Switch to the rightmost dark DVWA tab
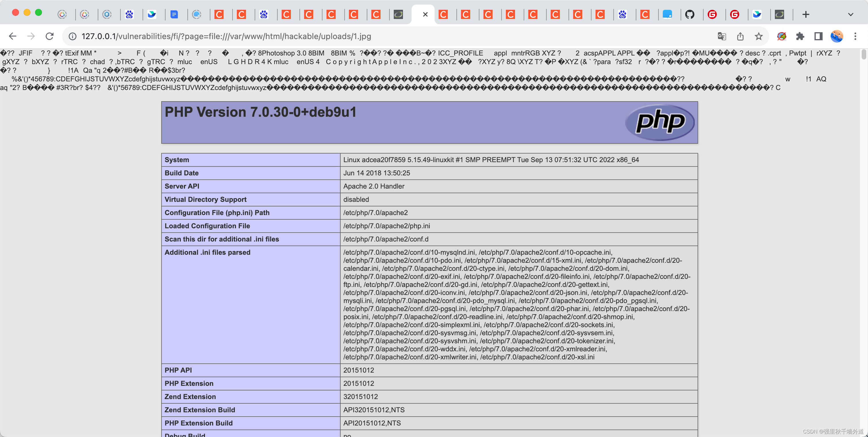 779,14
